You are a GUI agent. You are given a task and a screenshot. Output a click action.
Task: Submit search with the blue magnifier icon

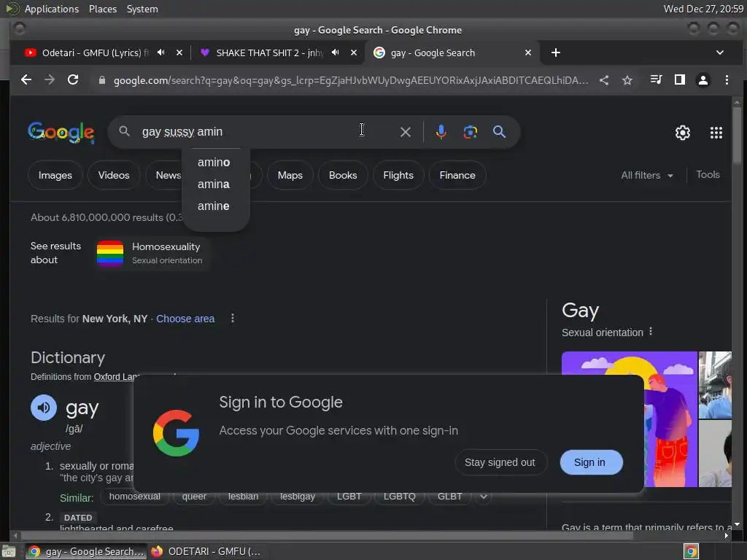click(499, 132)
